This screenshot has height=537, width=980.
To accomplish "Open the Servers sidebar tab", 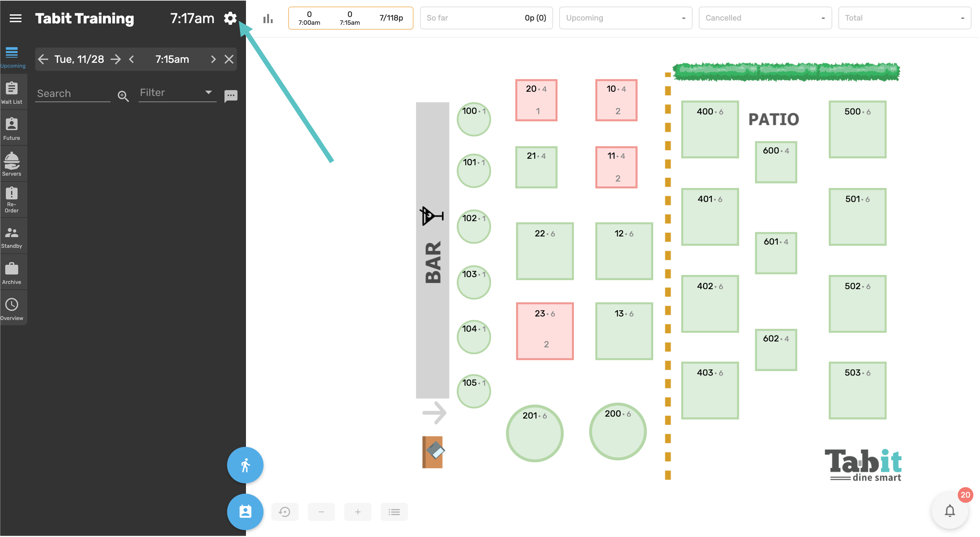I will [x=12, y=164].
